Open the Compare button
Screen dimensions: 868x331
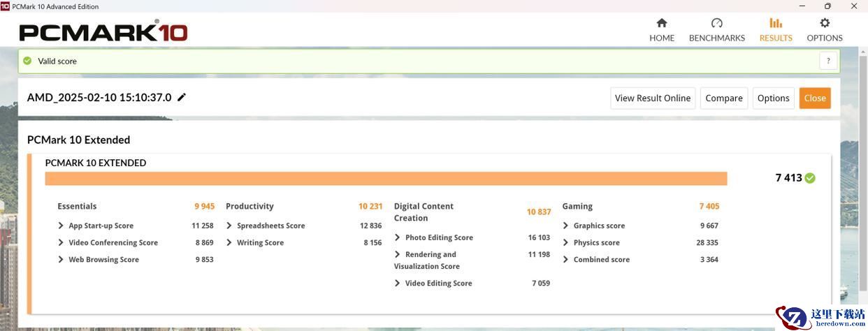(724, 98)
